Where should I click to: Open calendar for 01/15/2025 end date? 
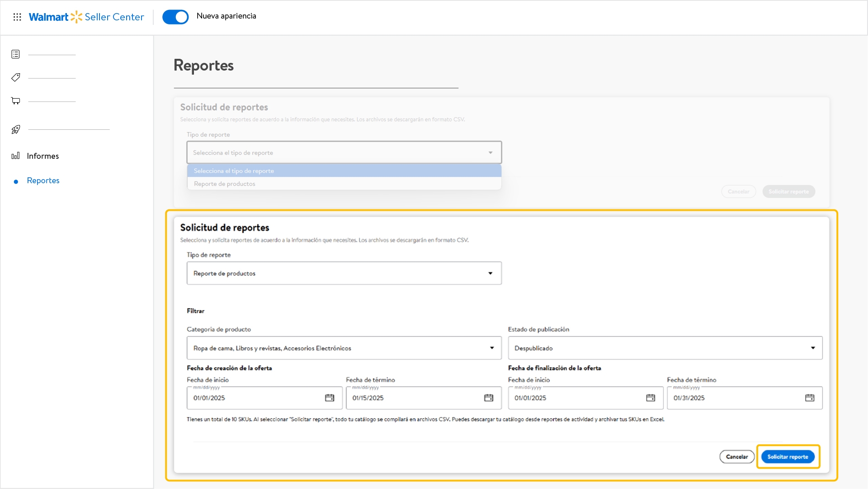489,398
